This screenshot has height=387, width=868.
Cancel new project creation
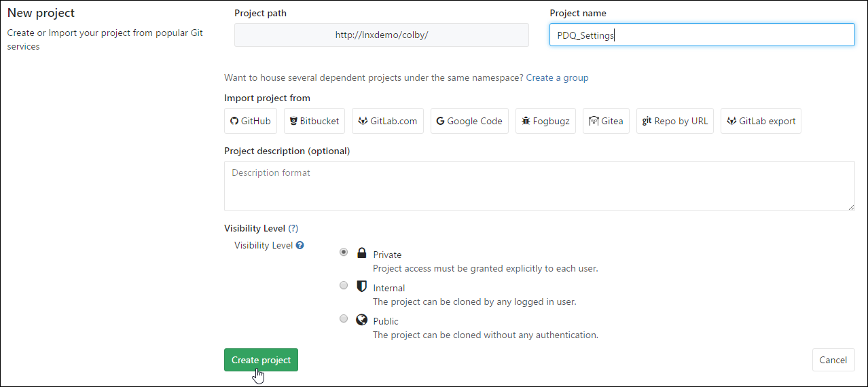click(x=833, y=360)
